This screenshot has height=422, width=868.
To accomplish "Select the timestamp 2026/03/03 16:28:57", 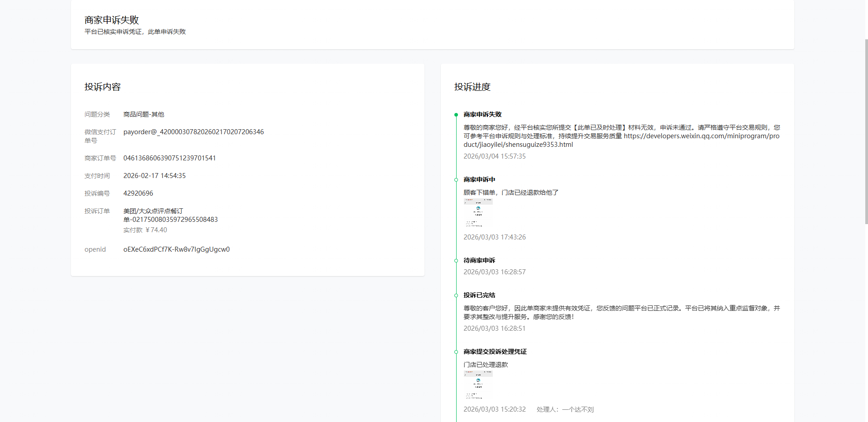I will [x=495, y=272].
